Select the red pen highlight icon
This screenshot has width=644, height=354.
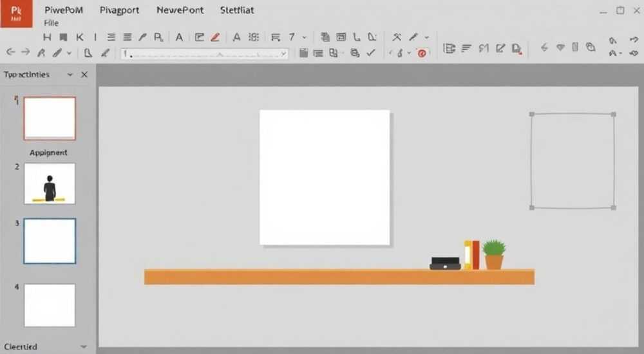[x=215, y=37]
